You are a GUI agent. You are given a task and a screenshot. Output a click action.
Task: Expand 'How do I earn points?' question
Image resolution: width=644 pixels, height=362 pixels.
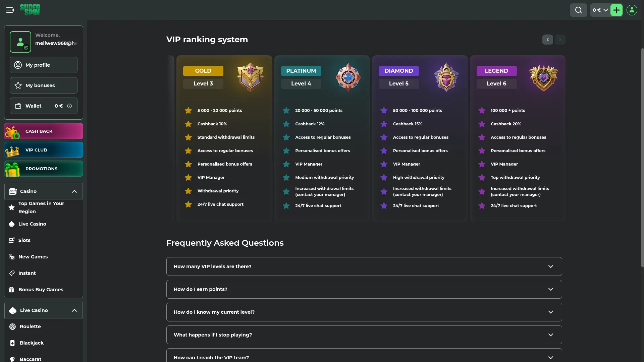(364, 289)
